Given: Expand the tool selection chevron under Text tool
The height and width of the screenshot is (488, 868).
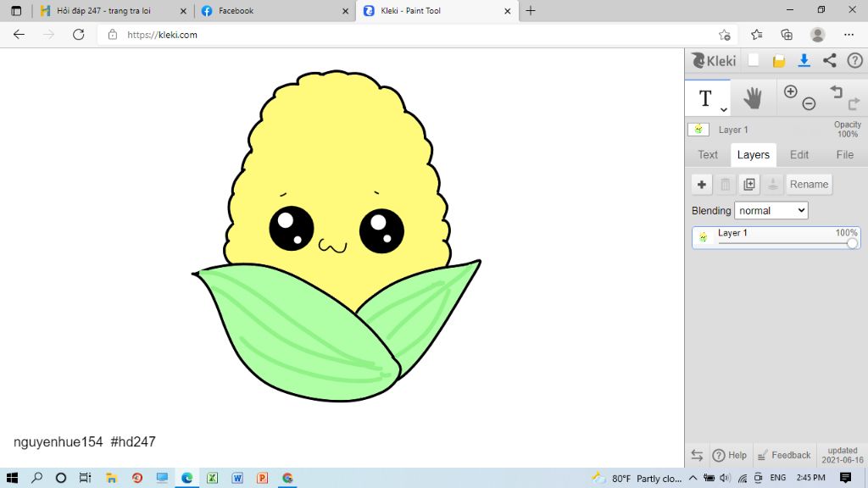Looking at the screenshot, I should click(x=724, y=109).
